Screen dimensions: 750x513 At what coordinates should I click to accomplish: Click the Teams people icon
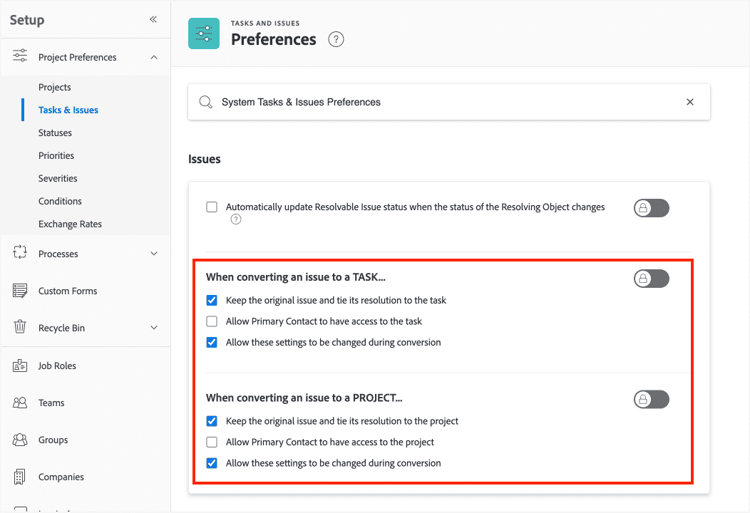pos(20,403)
